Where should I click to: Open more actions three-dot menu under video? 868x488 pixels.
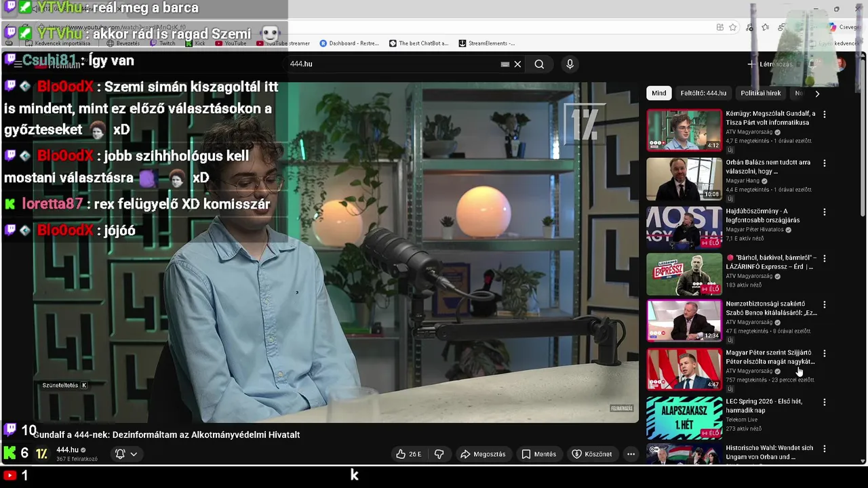(631, 454)
